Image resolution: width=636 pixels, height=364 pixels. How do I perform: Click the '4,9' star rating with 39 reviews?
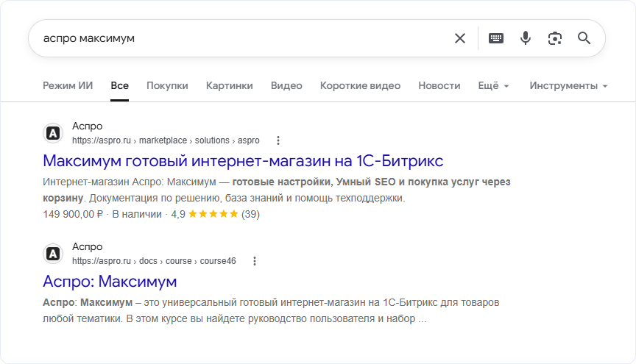click(216, 214)
